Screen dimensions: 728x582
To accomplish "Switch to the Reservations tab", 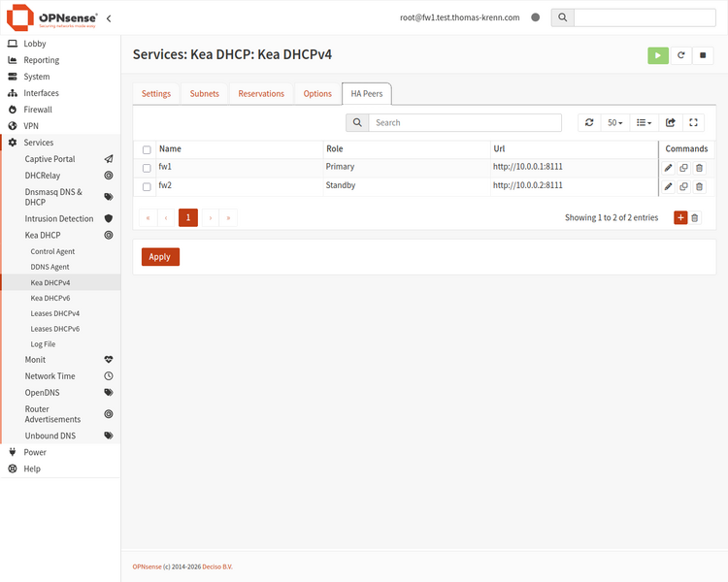I will [x=261, y=94].
